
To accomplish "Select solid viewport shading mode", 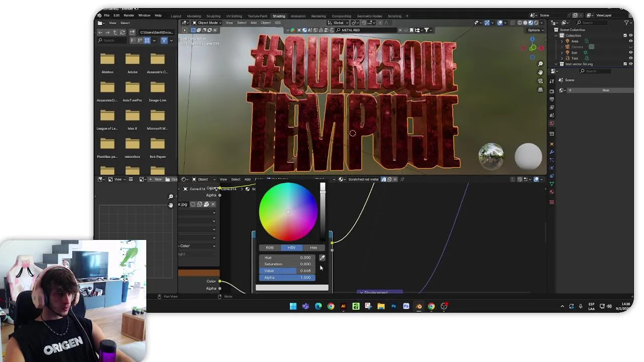I will coord(525,23).
